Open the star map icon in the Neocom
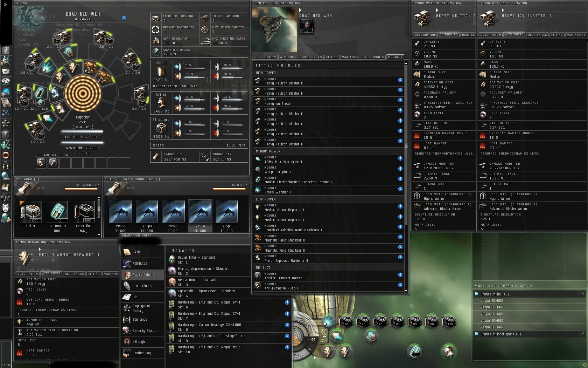588x368 pixels. 6,113
